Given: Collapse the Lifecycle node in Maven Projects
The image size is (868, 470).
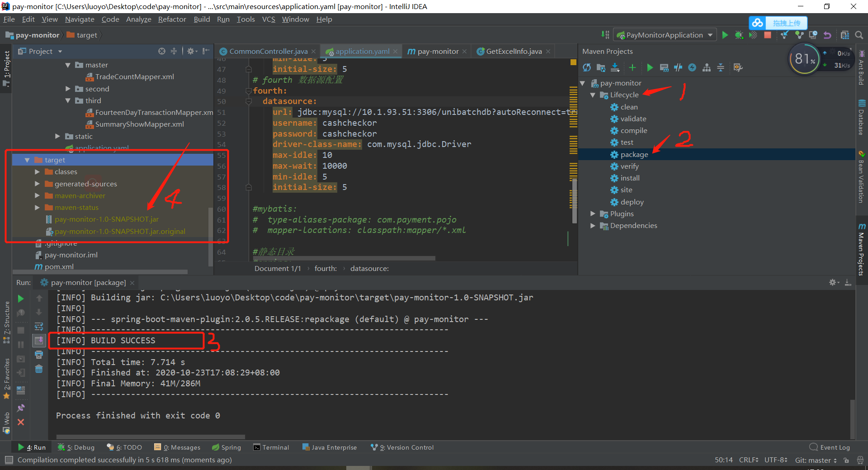Looking at the screenshot, I should 593,95.
